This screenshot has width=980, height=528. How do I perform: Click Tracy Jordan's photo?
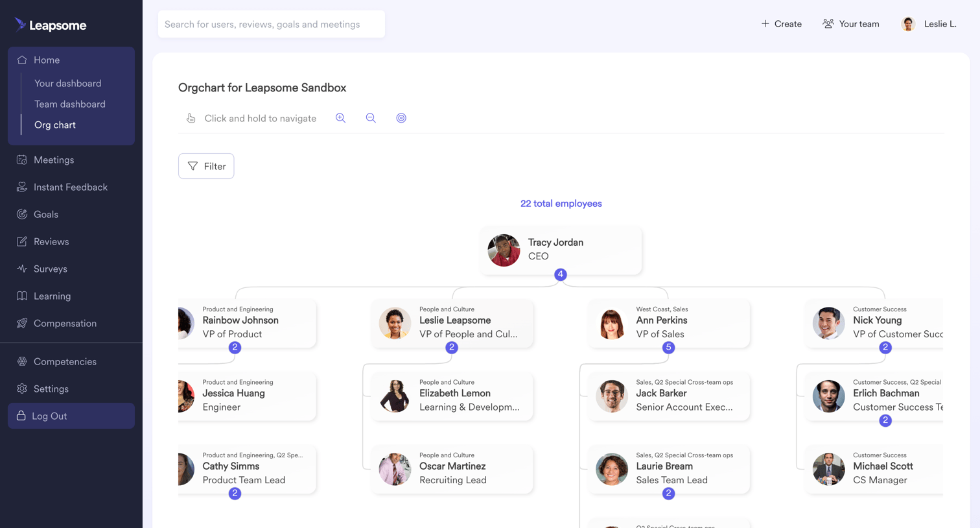(x=504, y=250)
